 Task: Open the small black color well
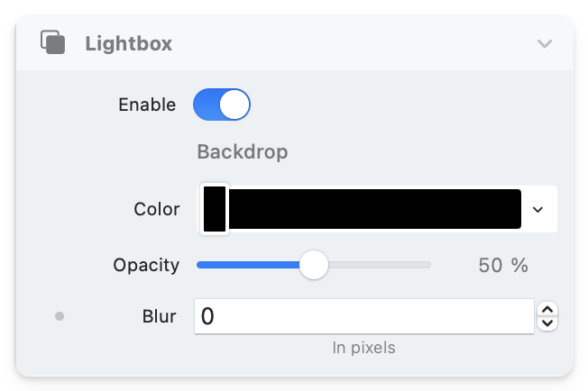215,209
